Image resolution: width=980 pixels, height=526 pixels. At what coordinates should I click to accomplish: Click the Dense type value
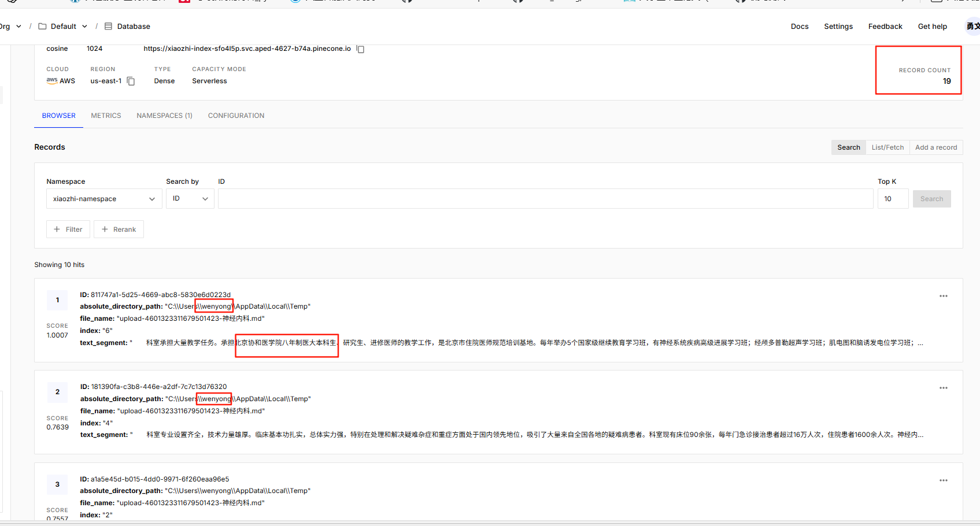[164, 81]
